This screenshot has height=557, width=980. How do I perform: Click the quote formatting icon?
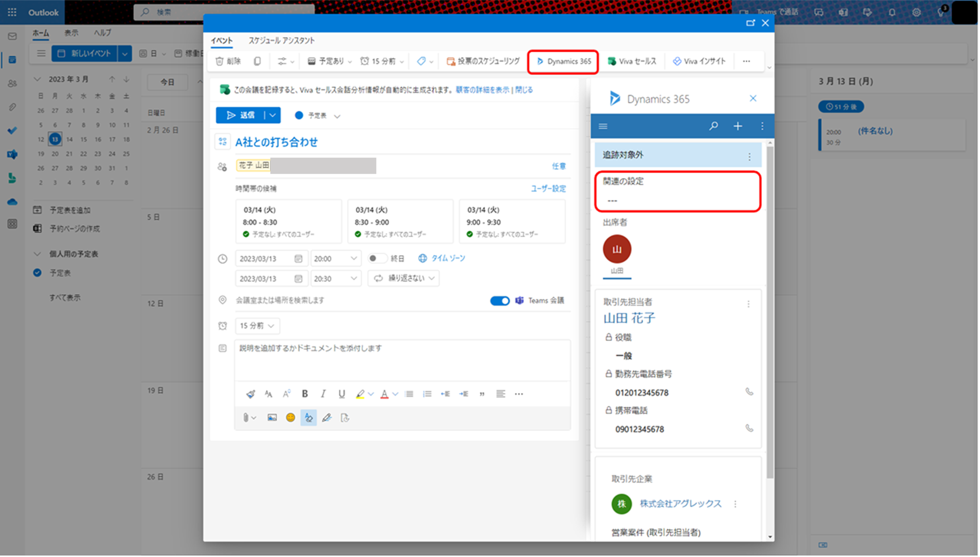pos(483,394)
